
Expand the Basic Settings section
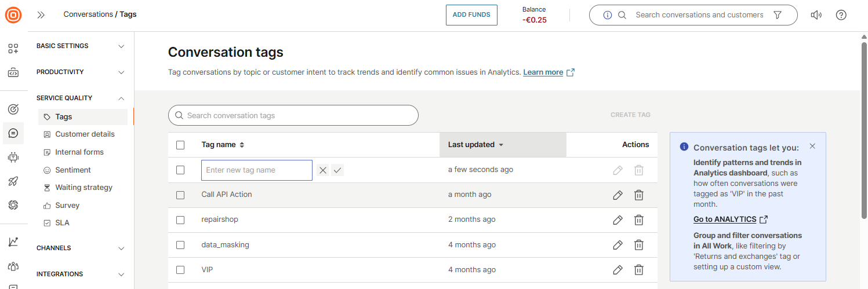(81, 46)
